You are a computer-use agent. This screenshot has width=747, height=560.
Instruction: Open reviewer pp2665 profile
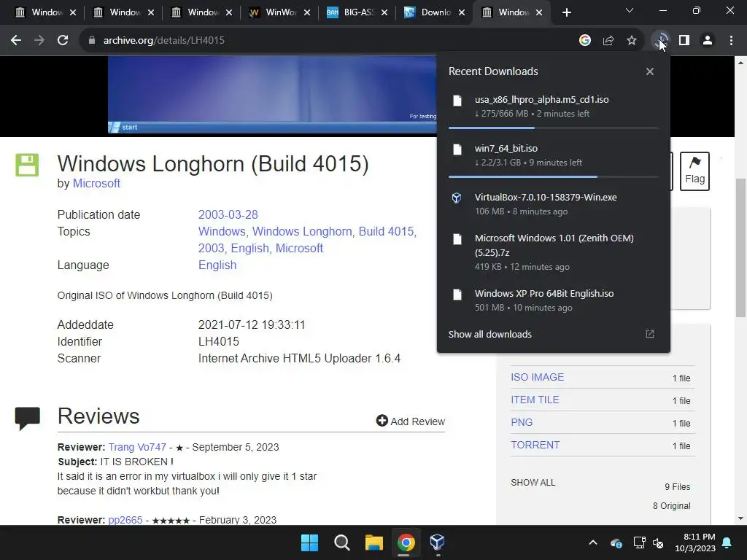coord(125,519)
